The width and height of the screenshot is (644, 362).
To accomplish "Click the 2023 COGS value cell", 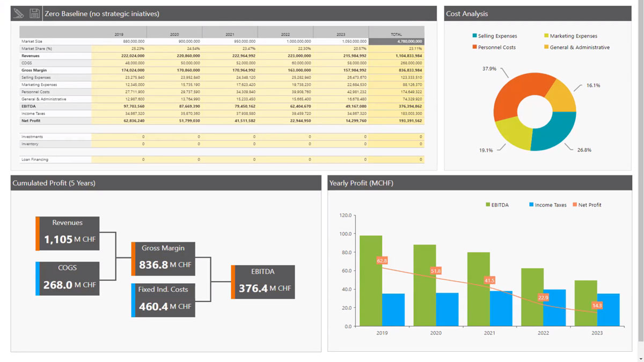I will pos(341,63).
